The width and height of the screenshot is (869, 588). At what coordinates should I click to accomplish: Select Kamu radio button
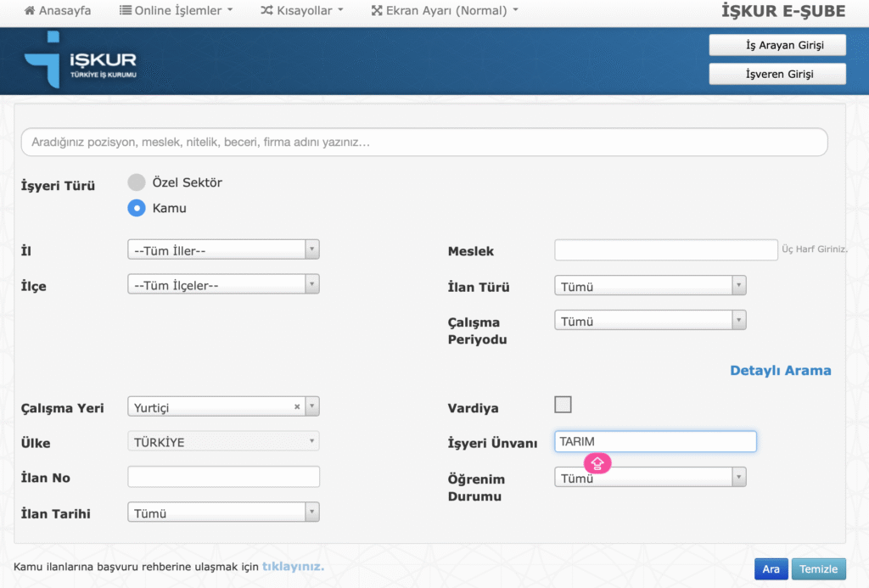(x=137, y=208)
